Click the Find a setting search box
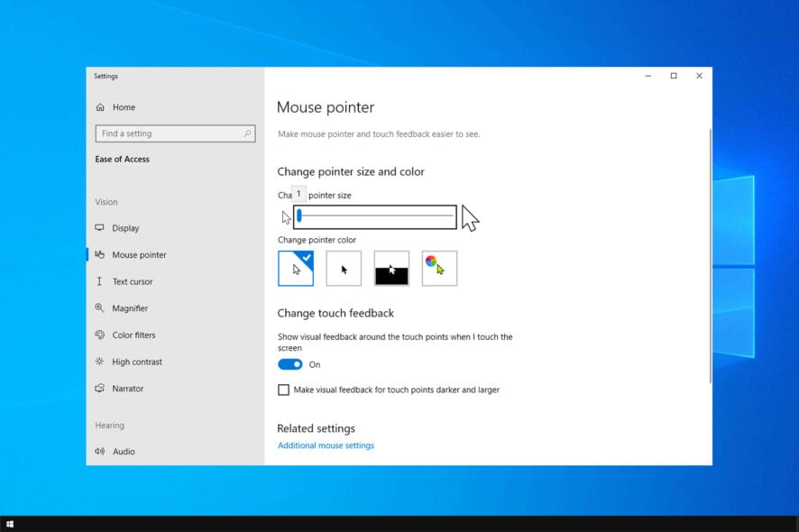Image resolution: width=799 pixels, height=532 pixels. (x=170, y=133)
